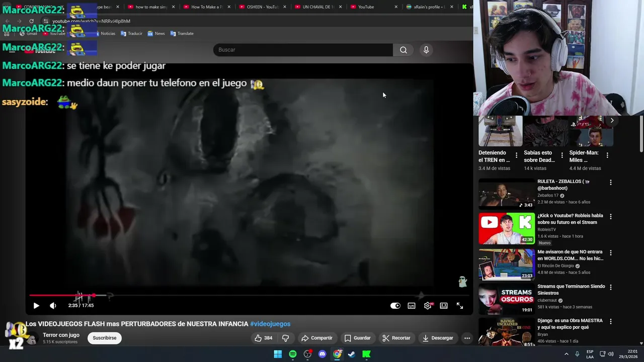Open the Traducir bookmark
Image resolution: width=644 pixels, height=362 pixels.
[131, 34]
